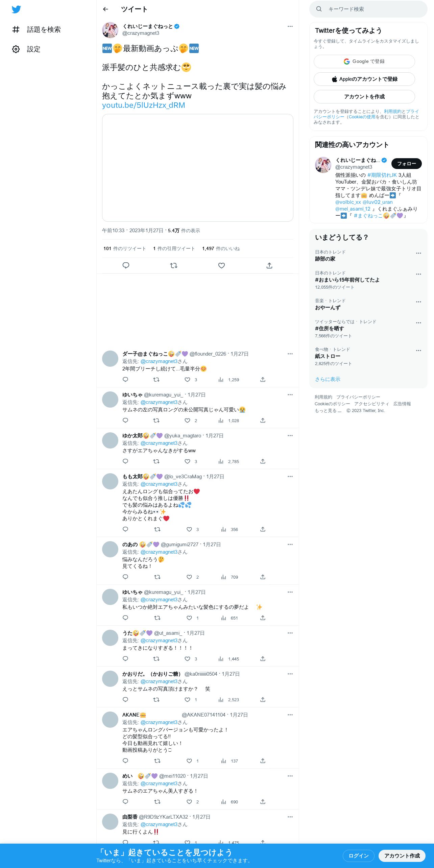
Task: Go back using the arrow icon
Action: [x=105, y=9]
